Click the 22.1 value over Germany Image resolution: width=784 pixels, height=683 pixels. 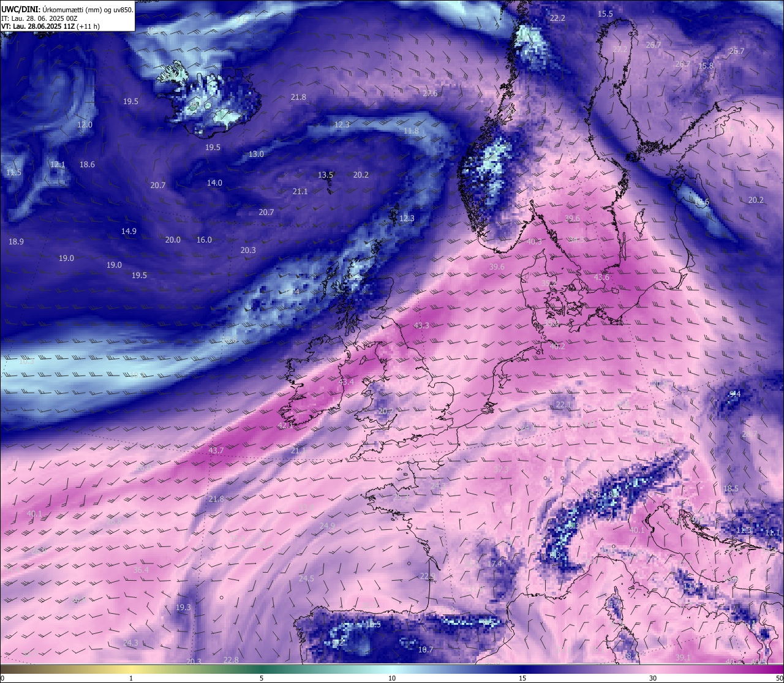click(563, 404)
